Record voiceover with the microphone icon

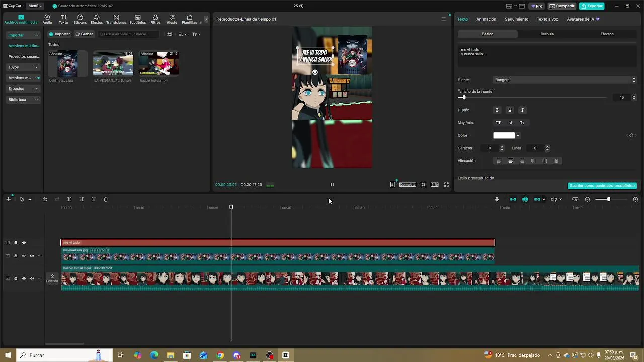497,199
